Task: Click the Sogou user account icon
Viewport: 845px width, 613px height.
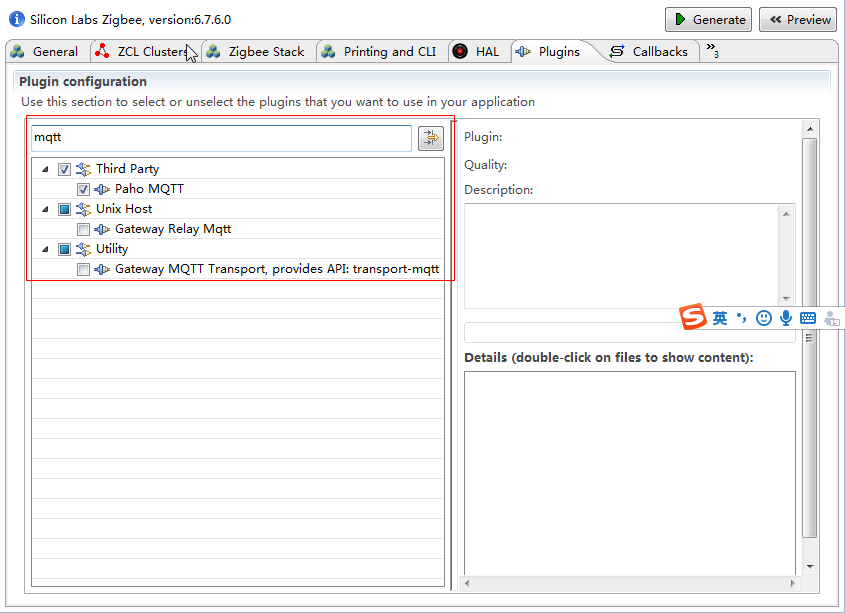Action: pyautogui.click(x=832, y=318)
